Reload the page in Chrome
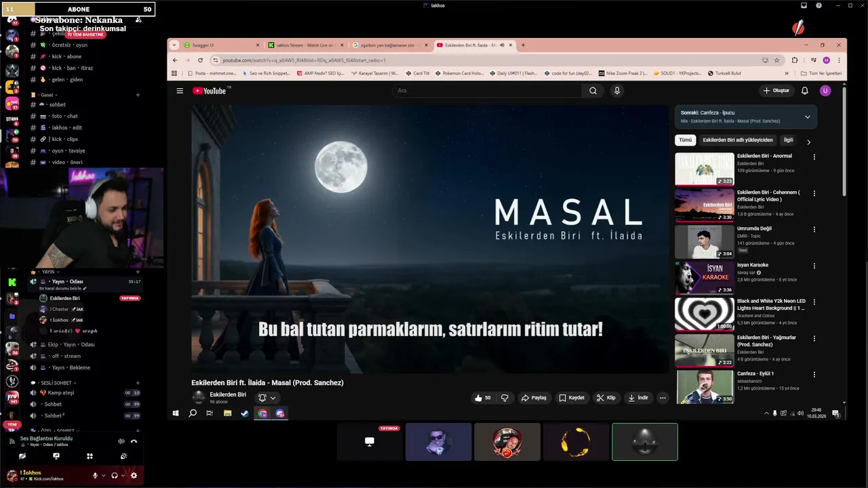The width and height of the screenshot is (868, 488). [200, 60]
